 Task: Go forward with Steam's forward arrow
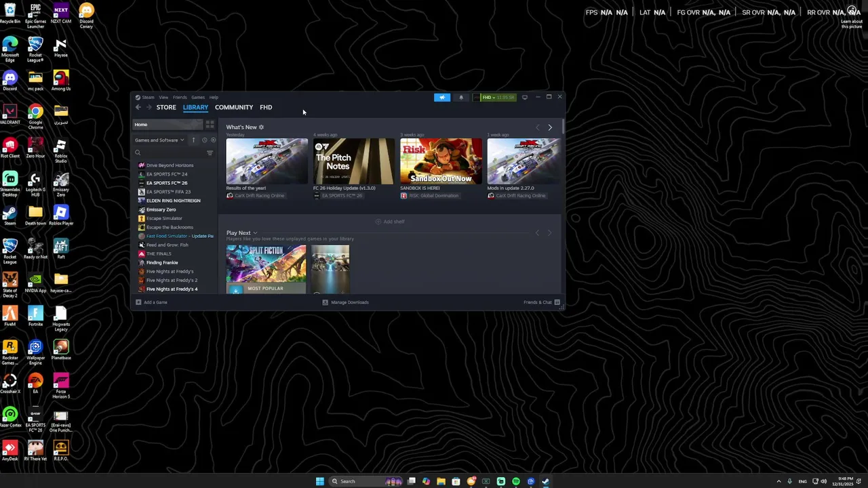click(x=149, y=107)
